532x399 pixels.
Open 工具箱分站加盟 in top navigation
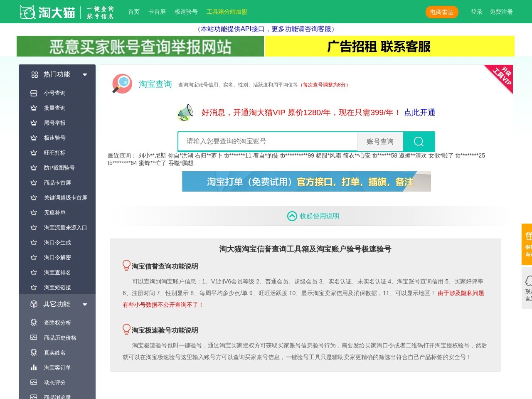point(227,12)
